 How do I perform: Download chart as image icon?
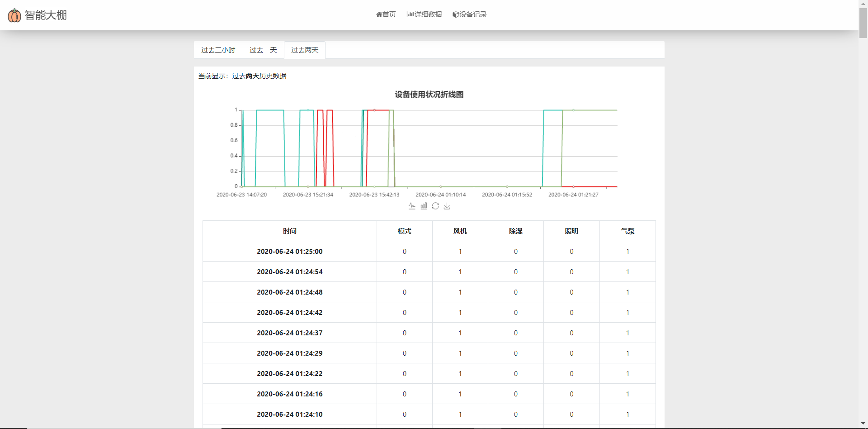[x=447, y=206]
